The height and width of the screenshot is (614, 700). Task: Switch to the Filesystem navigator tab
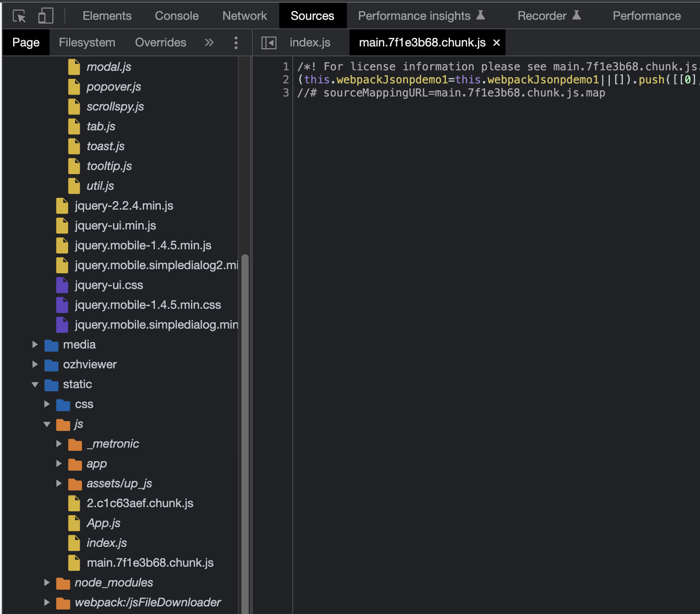tap(87, 42)
